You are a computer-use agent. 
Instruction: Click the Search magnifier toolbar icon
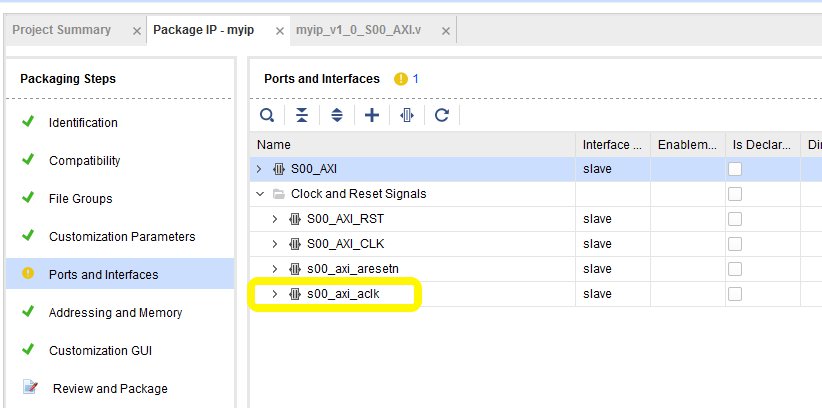click(x=267, y=115)
